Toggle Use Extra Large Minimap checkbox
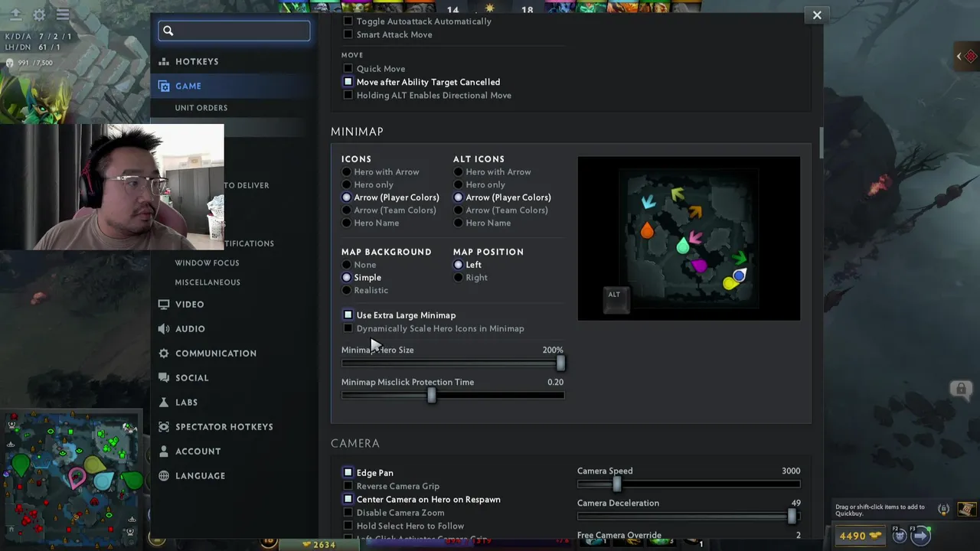 click(348, 315)
